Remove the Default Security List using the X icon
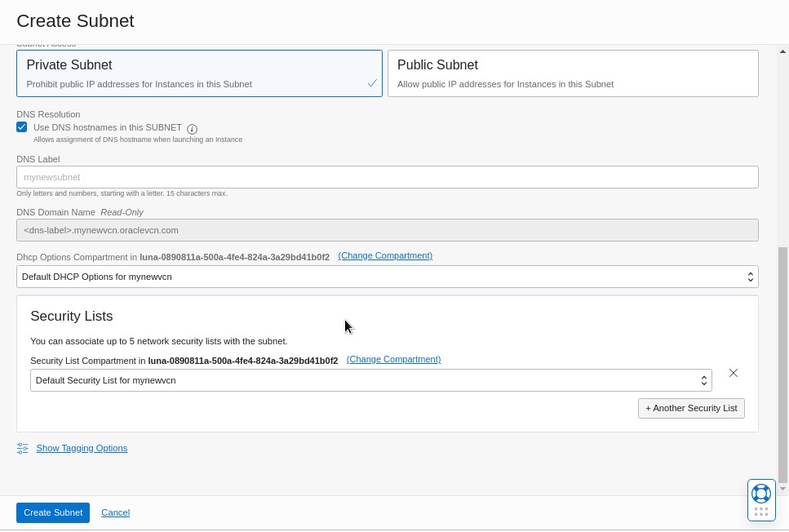789x532 pixels. 733,373
